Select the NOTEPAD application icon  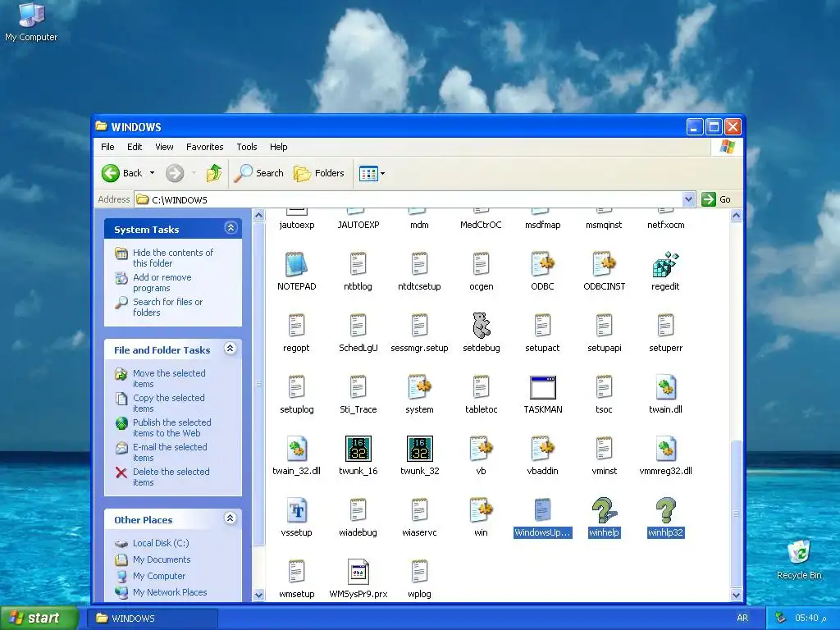pos(296,264)
